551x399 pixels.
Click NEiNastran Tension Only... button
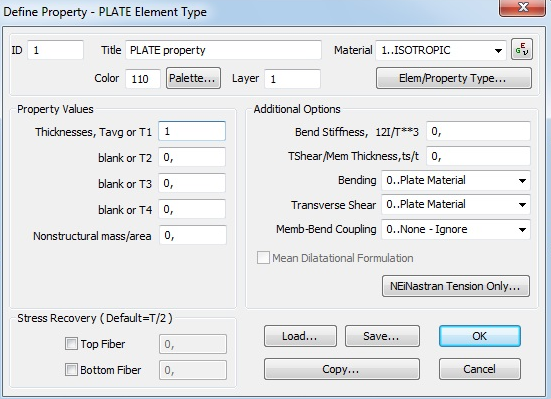click(x=456, y=286)
